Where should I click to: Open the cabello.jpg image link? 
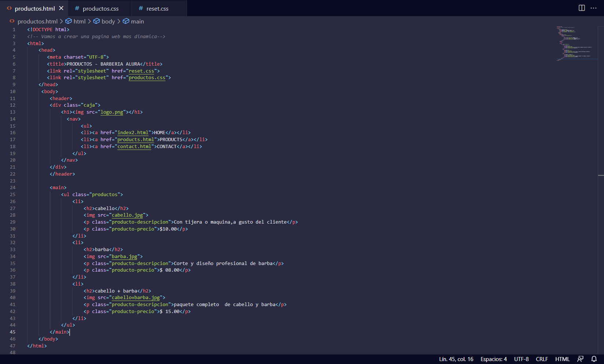[127, 215]
